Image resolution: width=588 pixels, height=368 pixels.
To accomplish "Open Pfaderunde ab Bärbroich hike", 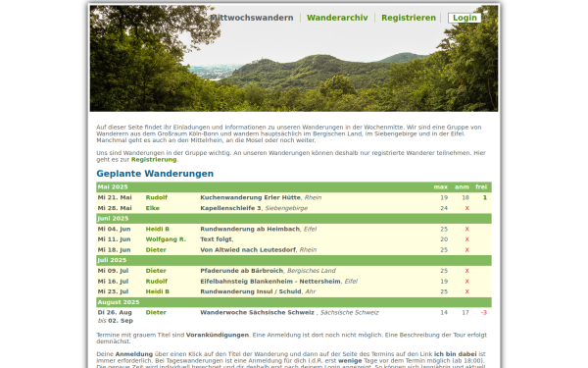I will [x=241, y=271].
